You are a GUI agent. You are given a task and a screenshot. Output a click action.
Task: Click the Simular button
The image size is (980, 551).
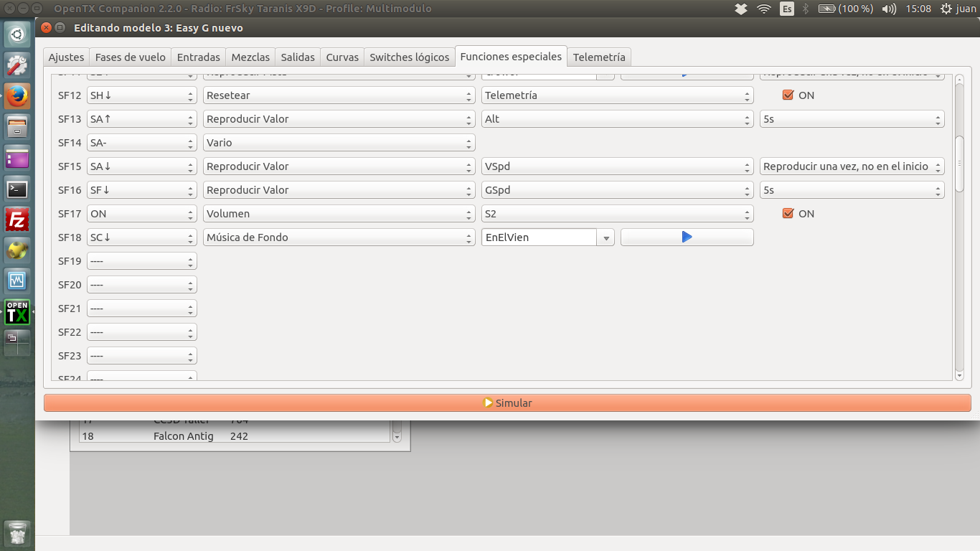[x=507, y=403]
